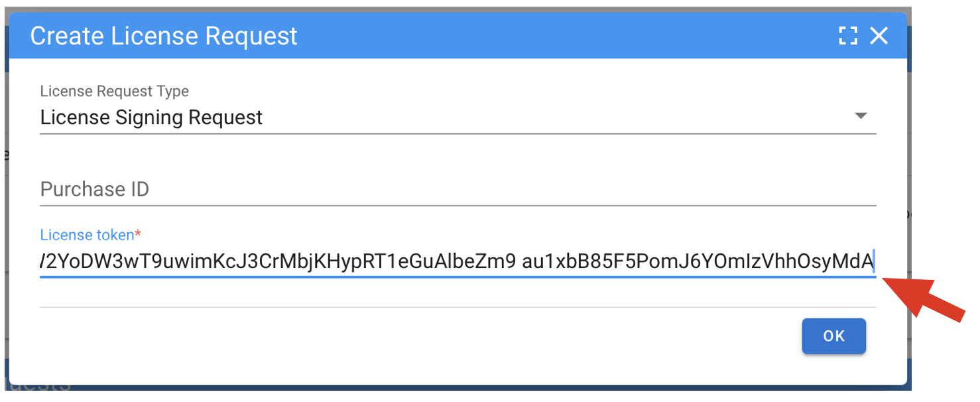980x402 pixels.
Task: Click the empty blue dialog header area
Action: point(564,36)
